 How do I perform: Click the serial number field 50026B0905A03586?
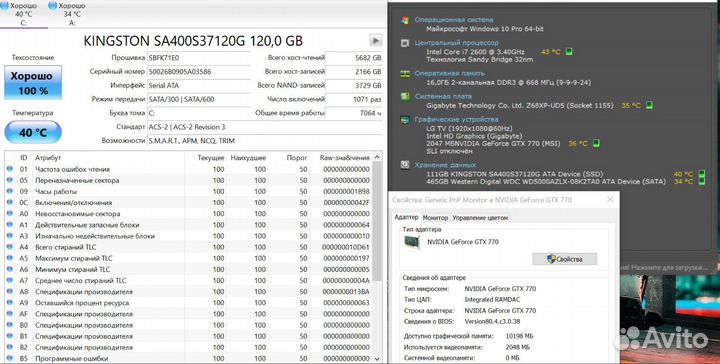tap(199, 72)
